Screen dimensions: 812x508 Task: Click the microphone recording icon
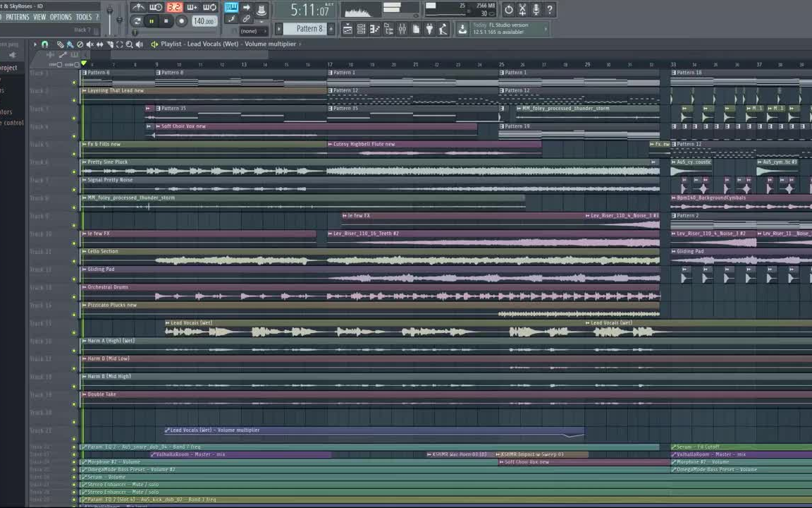pyautogui.click(x=536, y=9)
